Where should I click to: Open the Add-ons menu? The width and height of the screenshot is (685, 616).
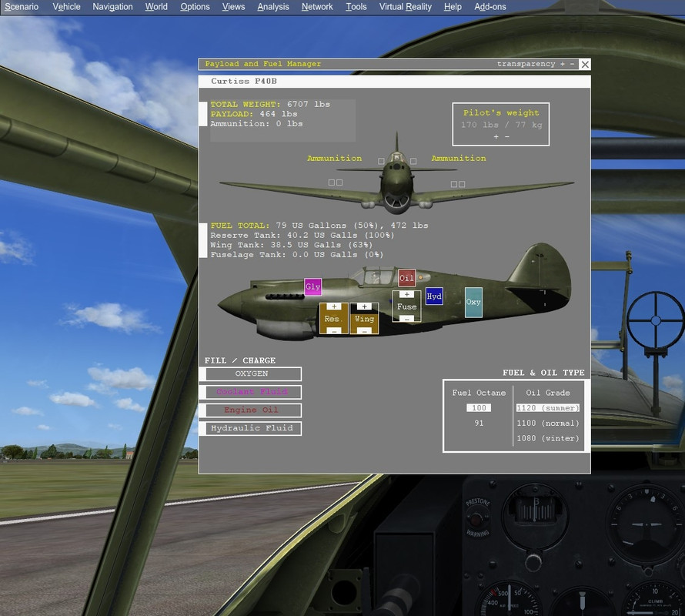coord(490,7)
